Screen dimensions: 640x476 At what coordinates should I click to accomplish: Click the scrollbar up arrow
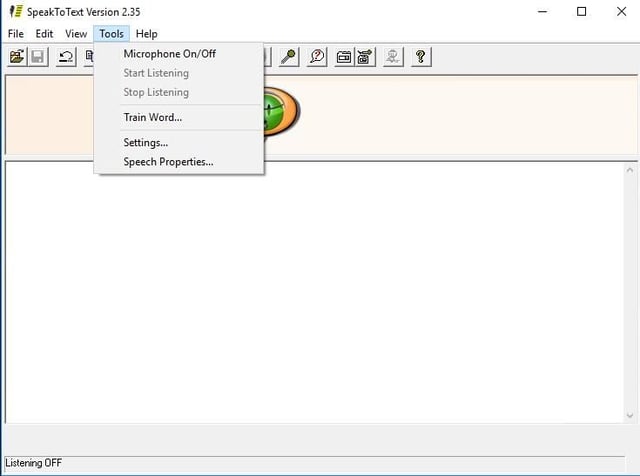pos(629,170)
